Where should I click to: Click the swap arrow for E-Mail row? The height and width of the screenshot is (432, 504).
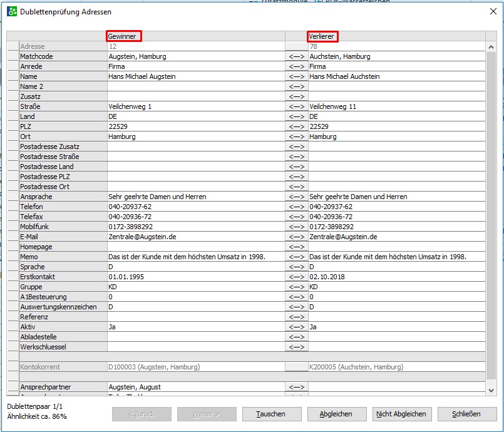pyautogui.click(x=296, y=237)
